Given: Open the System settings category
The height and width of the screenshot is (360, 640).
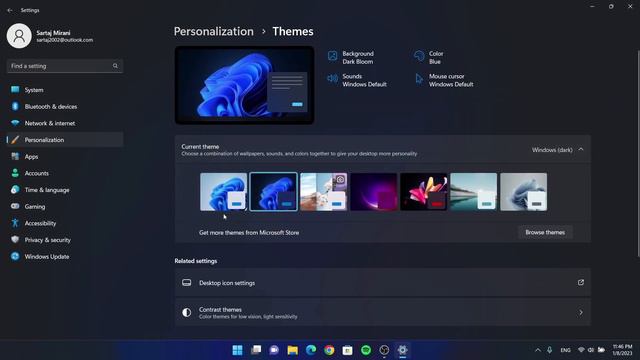Looking at the screenshot, I should tap(65, 90).
